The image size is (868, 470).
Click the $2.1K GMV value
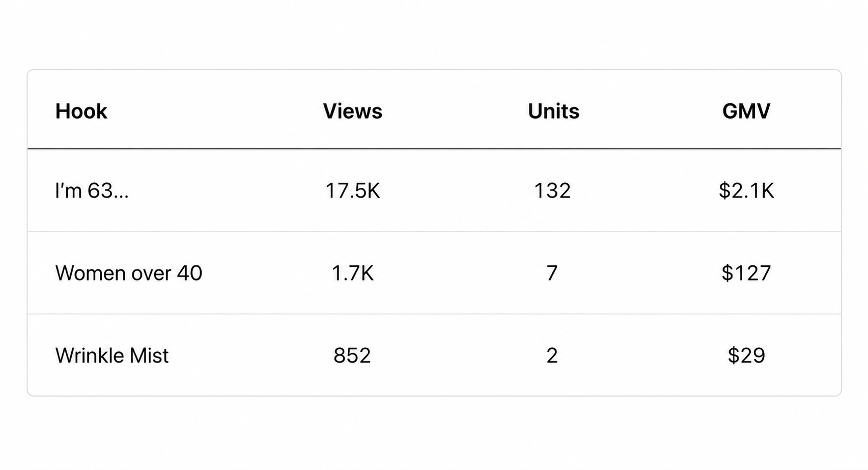pyautogui.click(x=746, y=190)
